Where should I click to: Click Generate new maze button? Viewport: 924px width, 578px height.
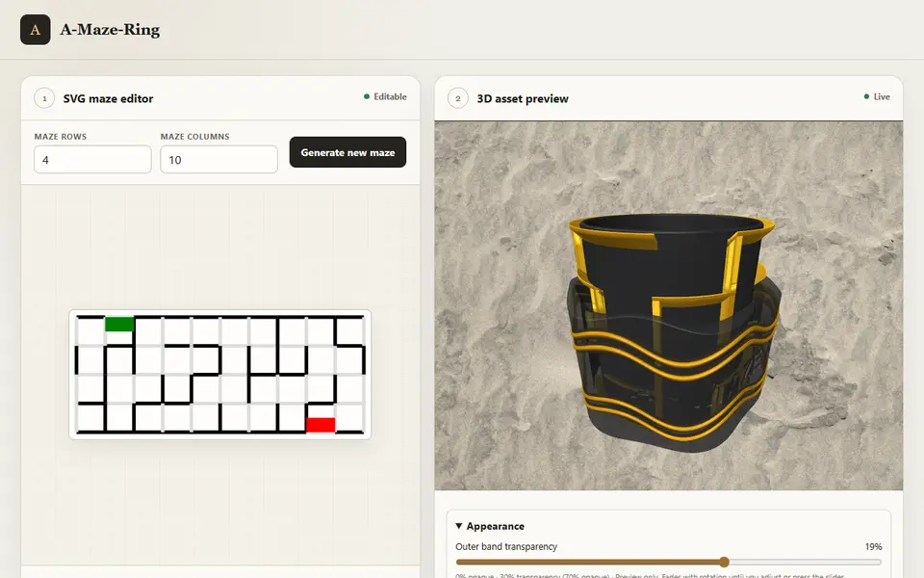[x=347, y=152]
